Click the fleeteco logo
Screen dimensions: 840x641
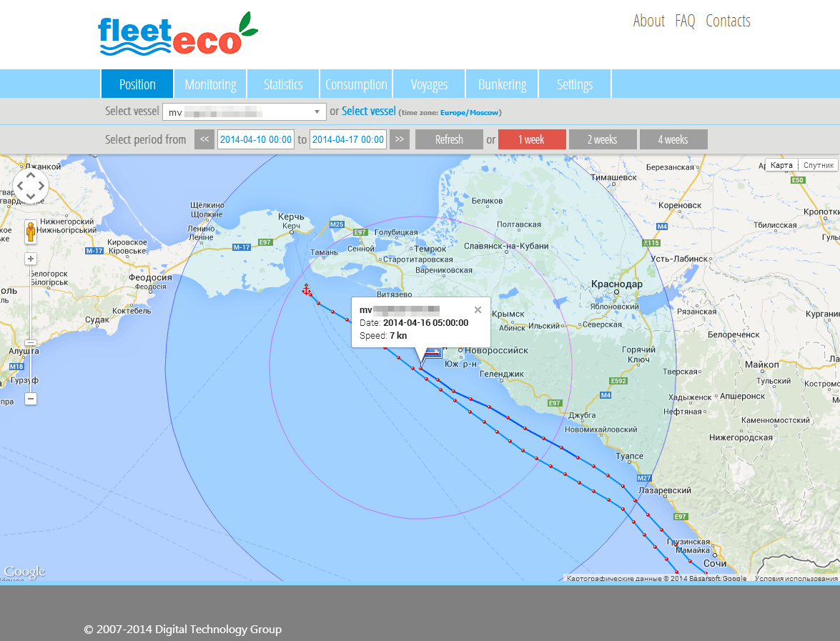tap(178, 33)
